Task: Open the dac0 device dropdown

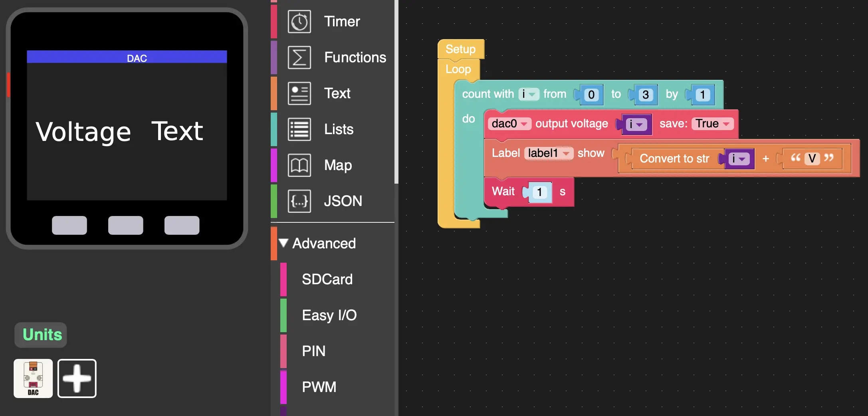Action: click(509, 124)
